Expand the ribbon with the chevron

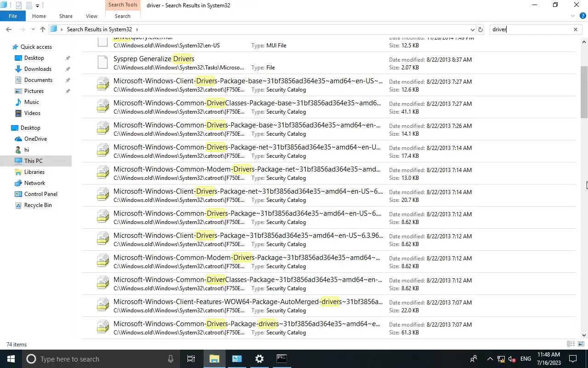[573, 16]
